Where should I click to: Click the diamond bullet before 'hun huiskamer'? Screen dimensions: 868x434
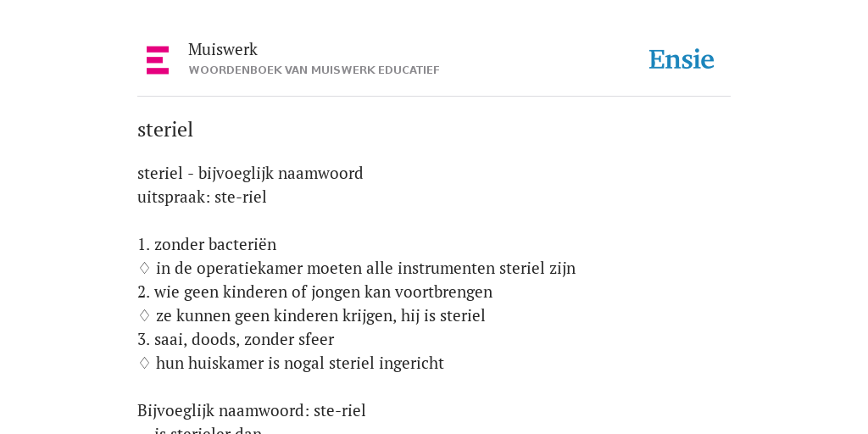[x=144, y=364]
